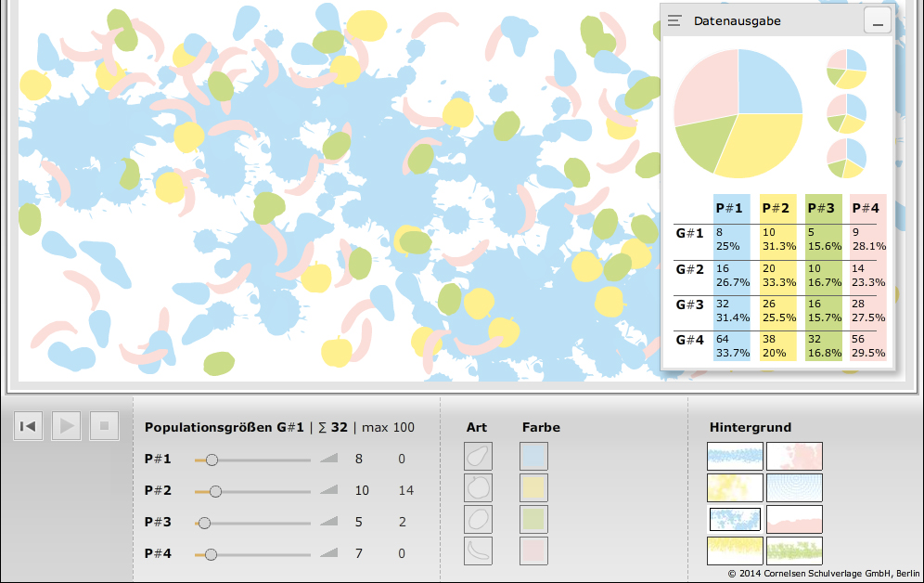Click the large pie chart in Datenausgabe
924x583 pixels.
738,113
